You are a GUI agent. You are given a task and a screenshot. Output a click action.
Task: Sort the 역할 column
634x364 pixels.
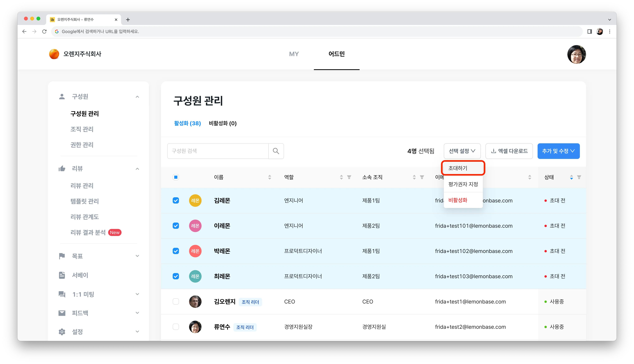click(x=341, y=177)
